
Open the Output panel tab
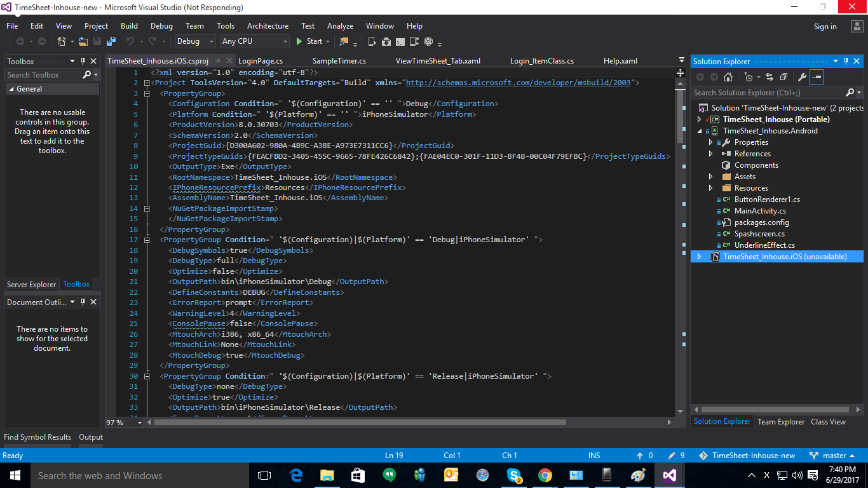click(91, 437)
